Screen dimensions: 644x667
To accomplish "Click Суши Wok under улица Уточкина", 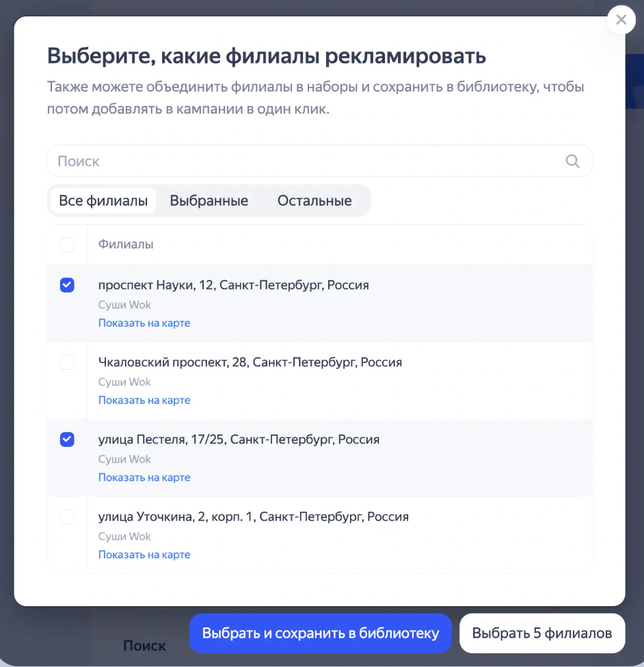I will click(x=124, y=536).
